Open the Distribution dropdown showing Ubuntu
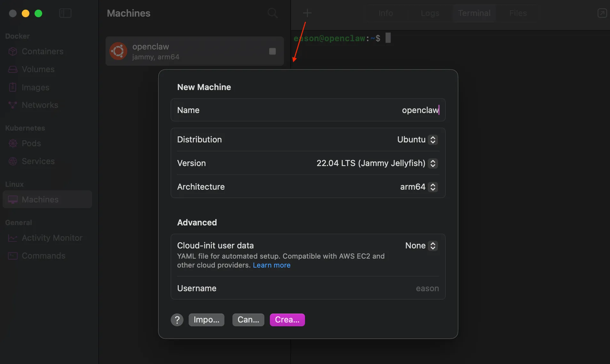 [417, 140]
